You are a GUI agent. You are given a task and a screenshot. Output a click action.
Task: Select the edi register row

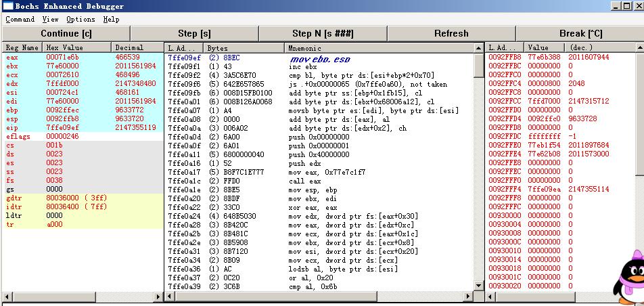[83, 101]
